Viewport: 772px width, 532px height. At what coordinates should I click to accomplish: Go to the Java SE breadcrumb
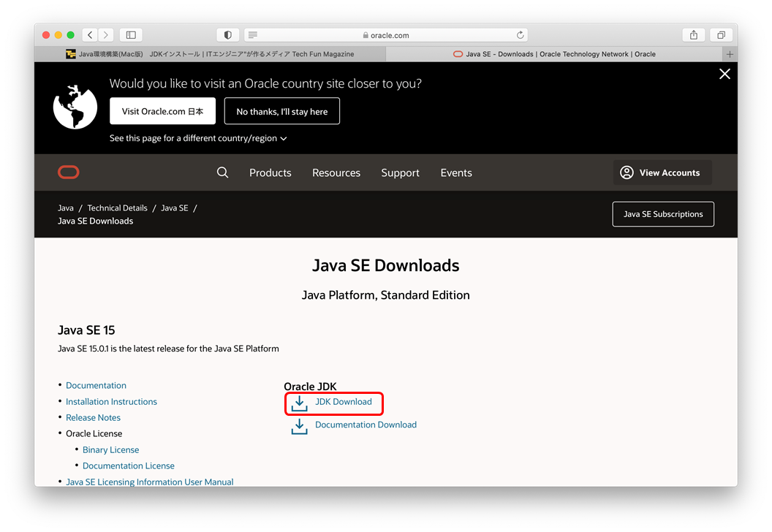coord(174,208)
